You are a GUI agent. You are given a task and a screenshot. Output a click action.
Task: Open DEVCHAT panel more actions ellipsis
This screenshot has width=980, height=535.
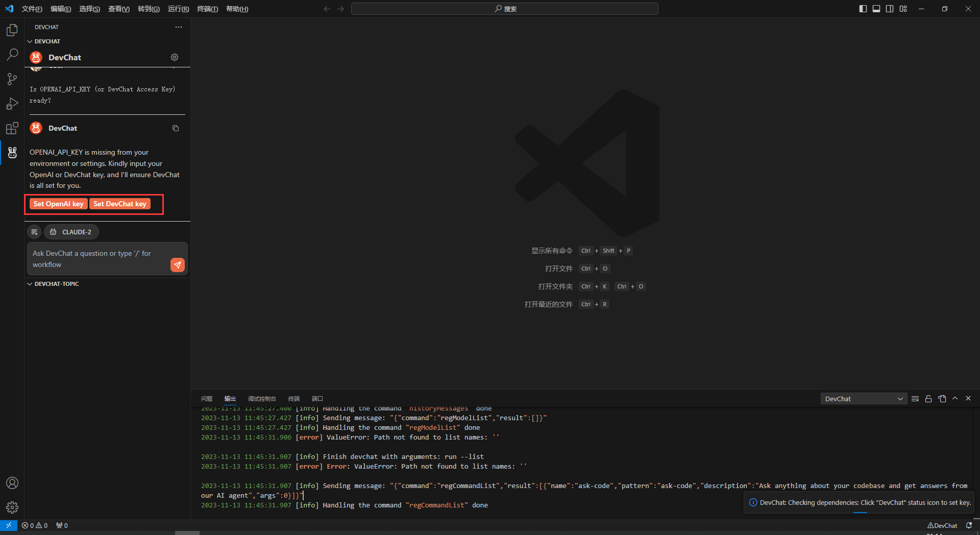click(x=179, y=27)
